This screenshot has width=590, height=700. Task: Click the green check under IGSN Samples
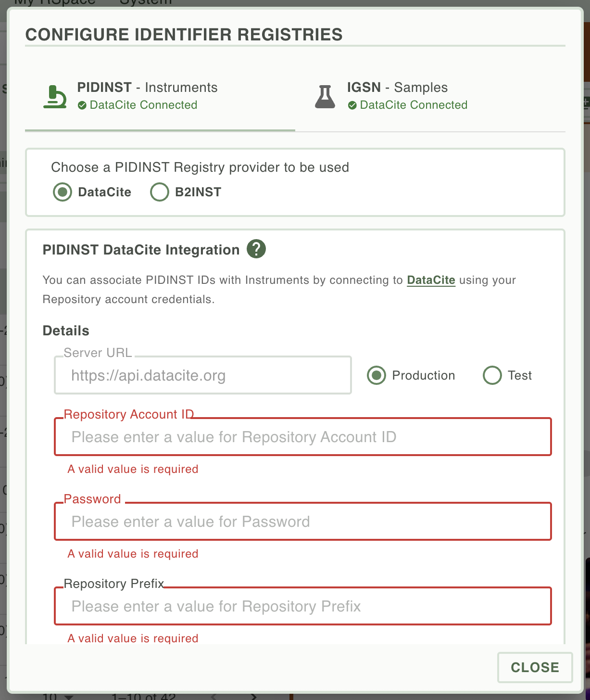[x=352, y=105]
